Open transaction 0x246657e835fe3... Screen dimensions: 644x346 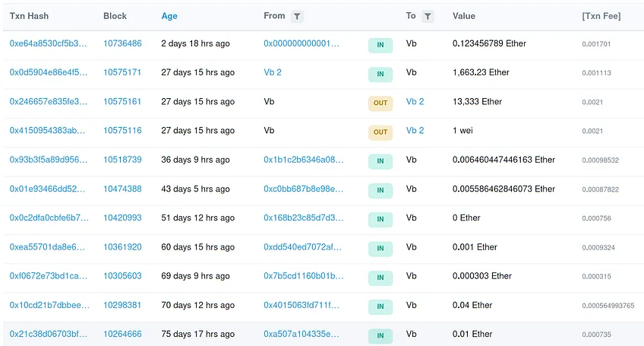(49, 102)
